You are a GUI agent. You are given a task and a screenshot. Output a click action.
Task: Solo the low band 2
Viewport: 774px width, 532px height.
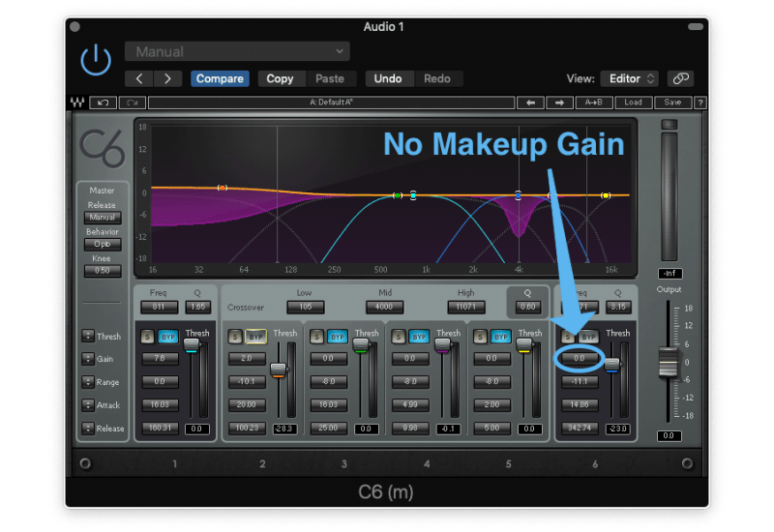[235, 337]
